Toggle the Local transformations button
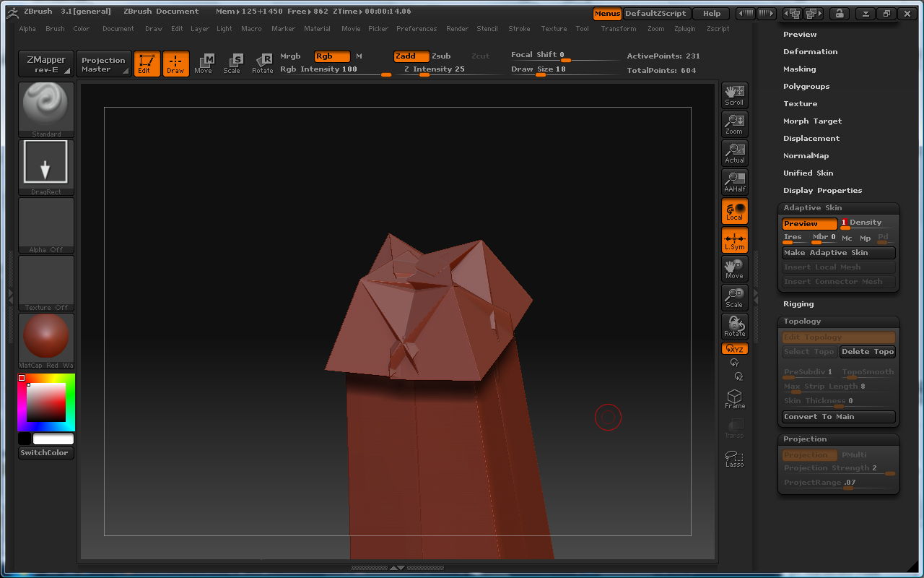924x578 pixels. coord(734,210)
